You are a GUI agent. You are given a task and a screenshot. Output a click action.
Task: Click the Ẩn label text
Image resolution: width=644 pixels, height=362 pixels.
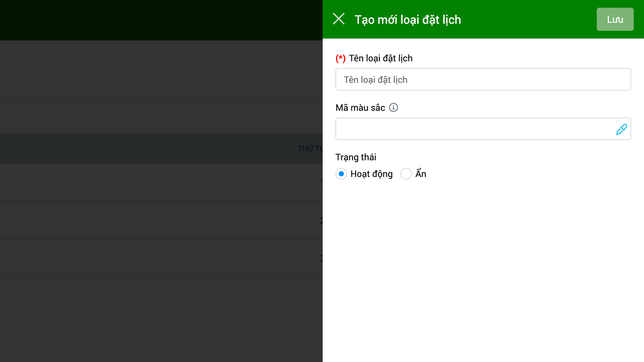point(421,174)
